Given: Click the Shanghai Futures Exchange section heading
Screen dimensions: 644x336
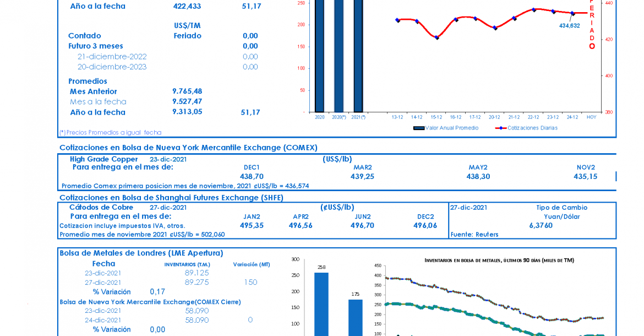Looking at the screenshot, I should pos(171,197).
